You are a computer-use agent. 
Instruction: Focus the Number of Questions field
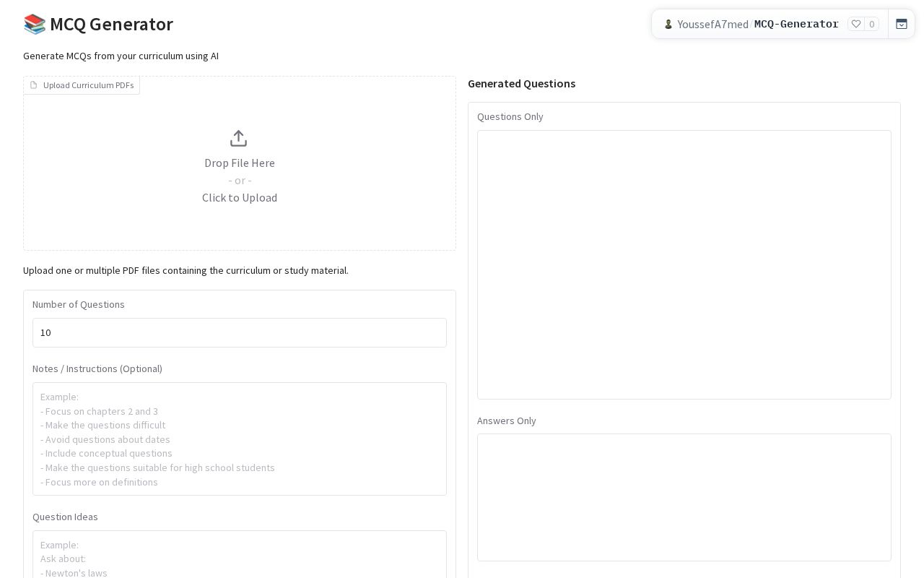coord(240,332)
